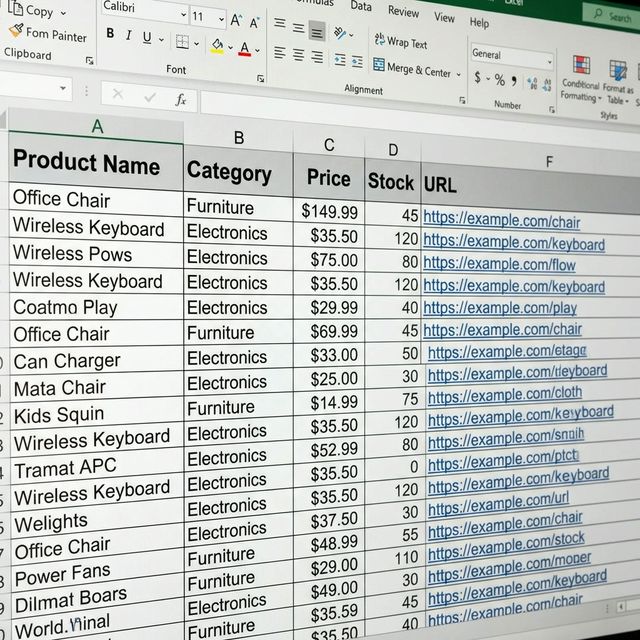
Task: Open the Copy dropdown arrow
Action: (x=63, y=13)
